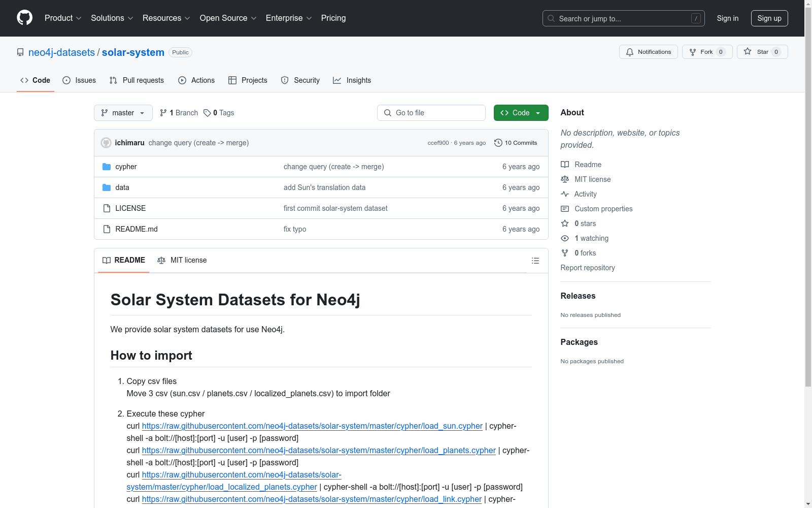This screenshot has width=812, height=508.
Task: Switch to the Pull requests tab
Action: coord(137,80)
